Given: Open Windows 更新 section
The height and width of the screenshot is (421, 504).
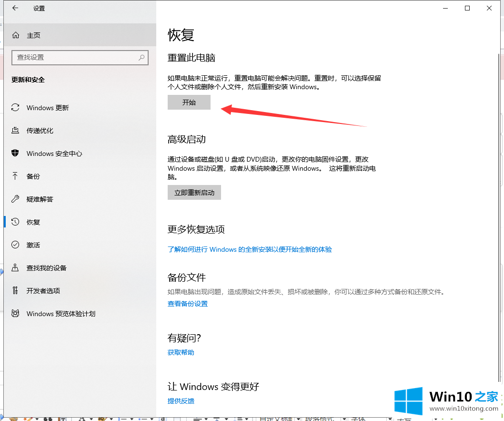Looking at the screenshot, I should (x=80, y=108).
